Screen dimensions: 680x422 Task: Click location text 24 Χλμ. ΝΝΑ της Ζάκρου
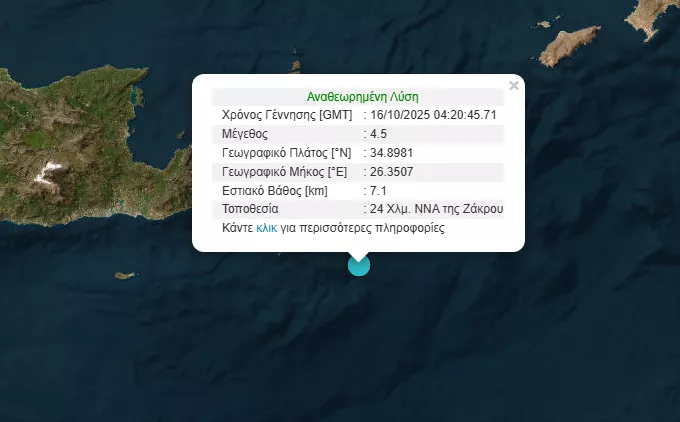(x=436, y=209)
